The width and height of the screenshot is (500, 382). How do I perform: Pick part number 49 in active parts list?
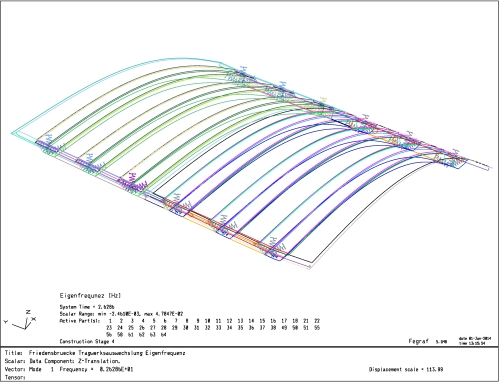[x=284, y=328]
